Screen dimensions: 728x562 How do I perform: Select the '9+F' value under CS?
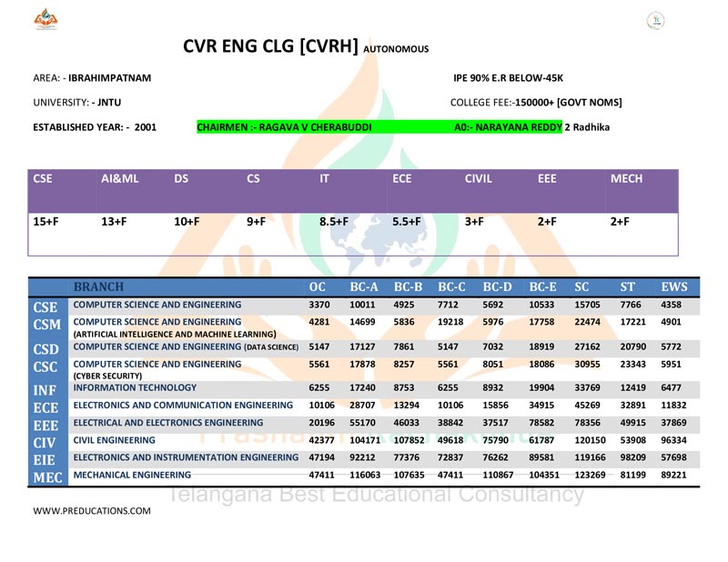[x=256, y=222]
